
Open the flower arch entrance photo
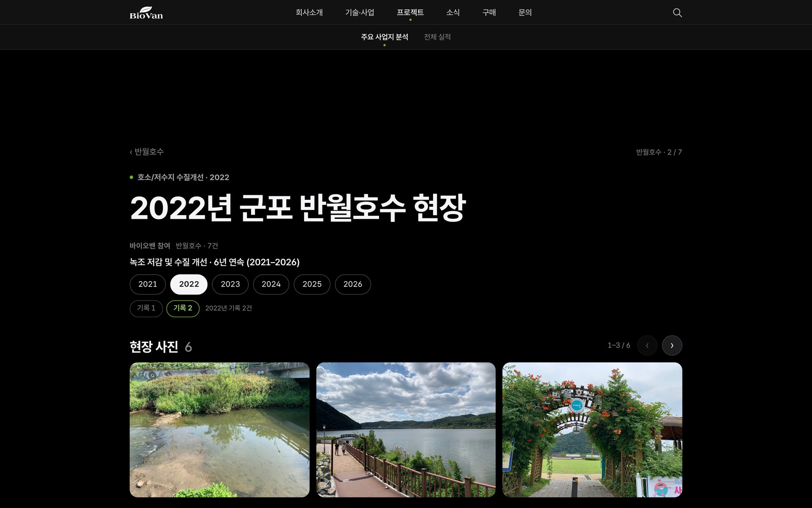point(592,430)
